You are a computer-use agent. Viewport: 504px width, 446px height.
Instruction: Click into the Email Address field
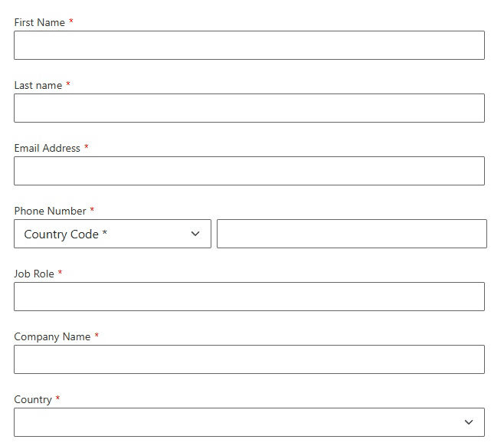[x=249, y=171]
